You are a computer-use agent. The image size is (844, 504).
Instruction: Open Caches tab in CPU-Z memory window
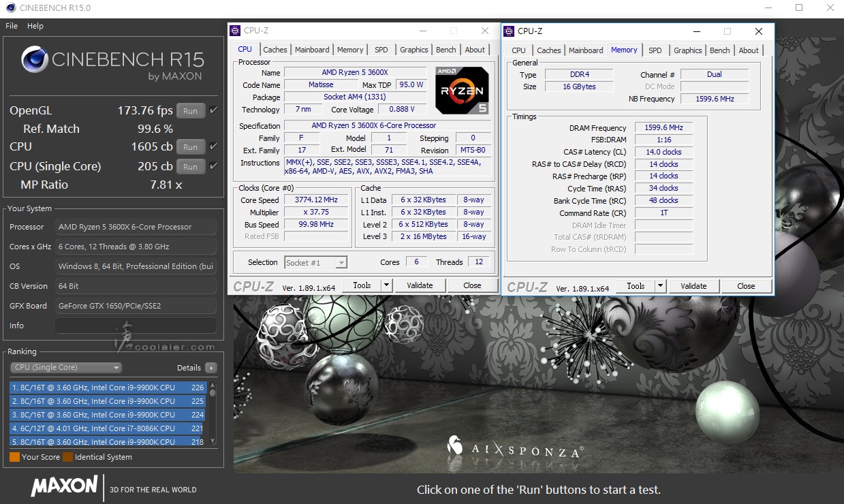point(549,50)
